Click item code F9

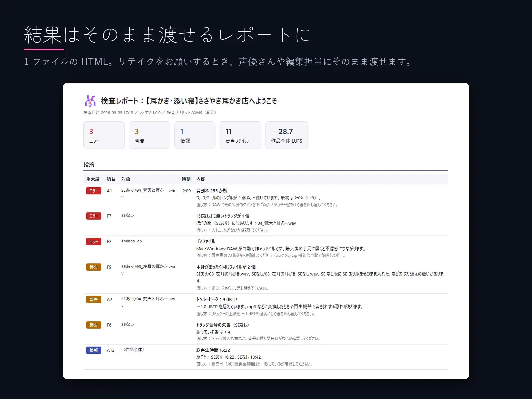(x=109, y=267)
